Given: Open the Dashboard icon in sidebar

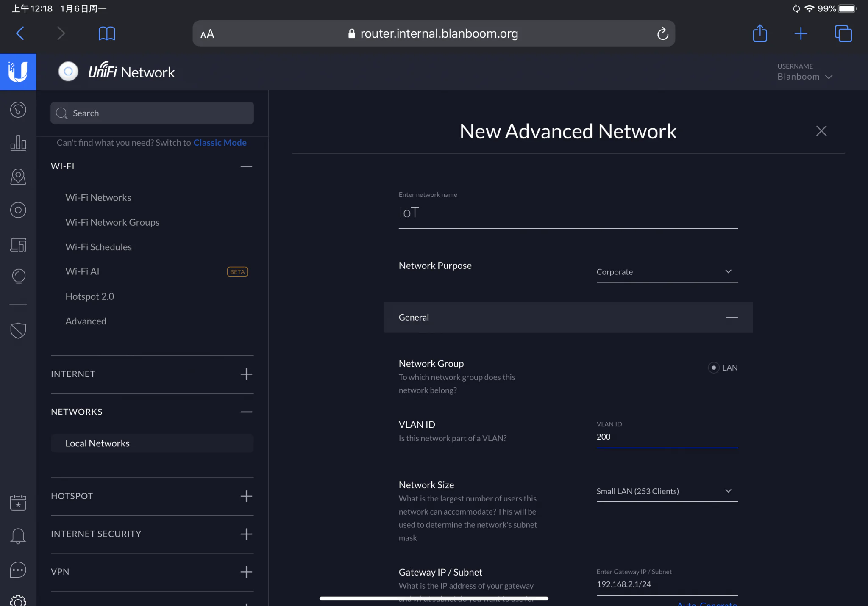Looking at the screenshot, I should (18, 110).
